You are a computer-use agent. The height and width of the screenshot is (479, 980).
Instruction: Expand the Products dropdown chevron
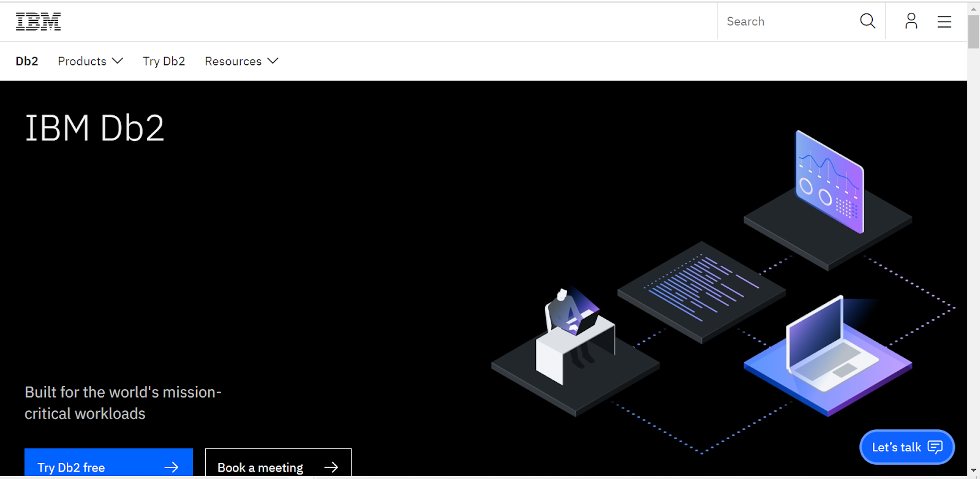[x=118, y=61]
